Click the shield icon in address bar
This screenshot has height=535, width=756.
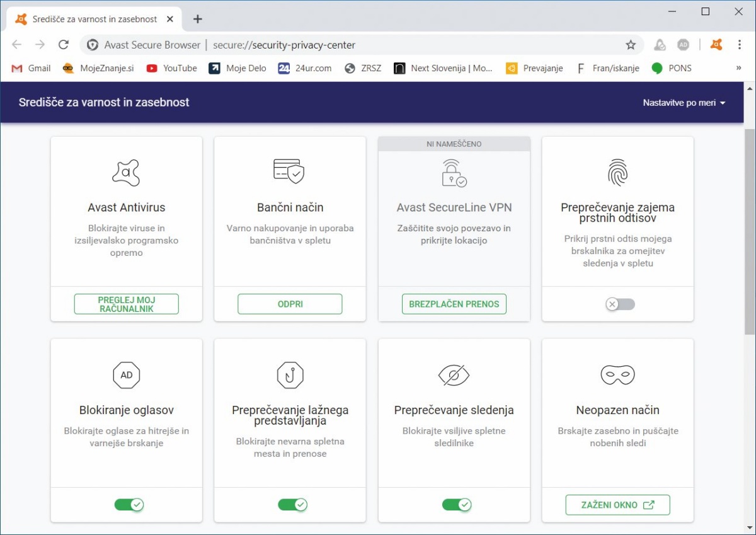tap(93, 45)
